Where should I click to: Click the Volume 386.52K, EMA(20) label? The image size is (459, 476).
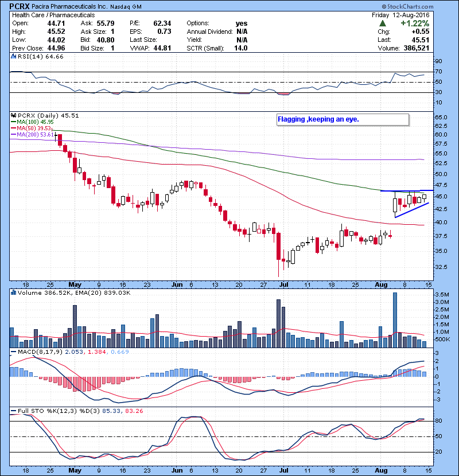pyautogui.click(x=74, y=292)
